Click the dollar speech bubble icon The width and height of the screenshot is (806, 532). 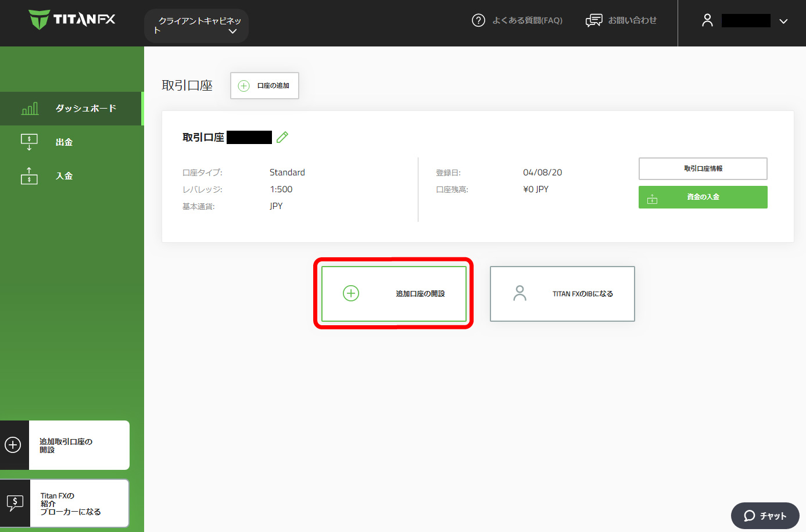pyautogui.click(x=15, y=503)
